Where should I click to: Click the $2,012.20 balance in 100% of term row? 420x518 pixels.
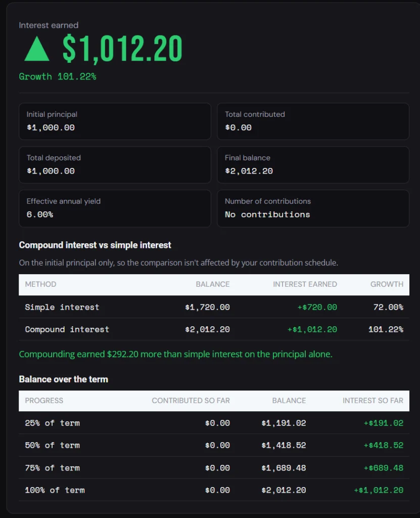click(x=284, y=490)
